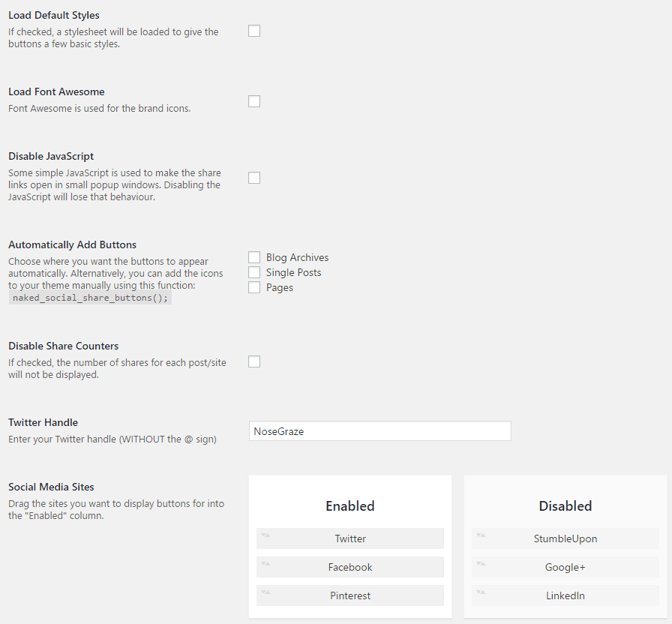Click the sort handle icon on StumbleUpon item
The image size is (672, 624).
tap(481, 535)
